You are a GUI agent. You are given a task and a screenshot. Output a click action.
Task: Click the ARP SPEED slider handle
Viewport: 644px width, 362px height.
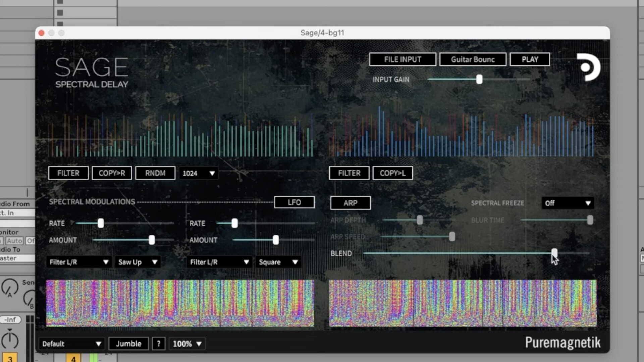coord(452,237)
